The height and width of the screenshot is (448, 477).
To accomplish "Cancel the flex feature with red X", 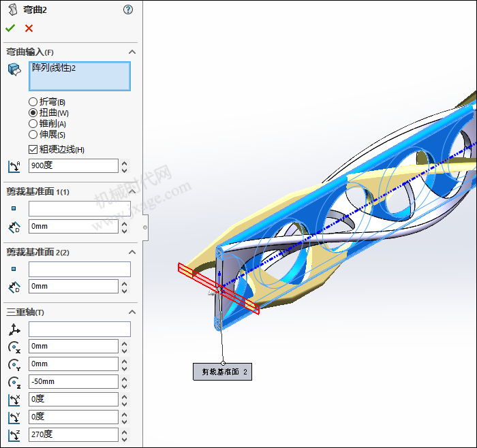I will pyautogui.click(x=29, y=29).
